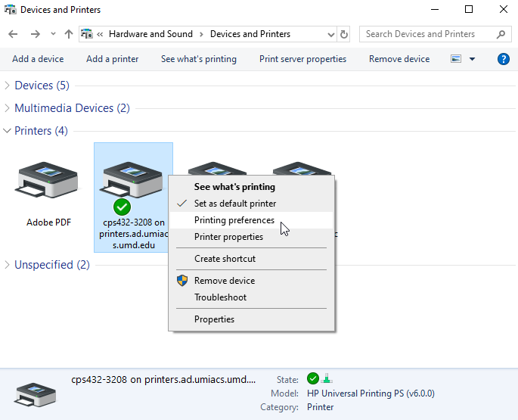Expand the Unspecified (2) group
The width and height of the screenshot is (518, 420).
(x=8, y=265)
